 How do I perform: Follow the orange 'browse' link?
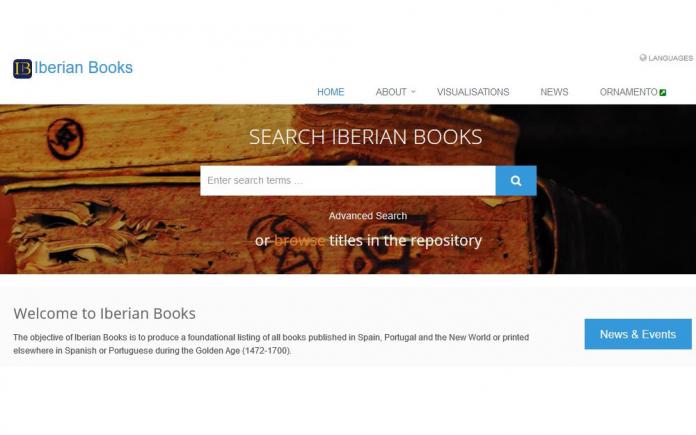(299, 241)
